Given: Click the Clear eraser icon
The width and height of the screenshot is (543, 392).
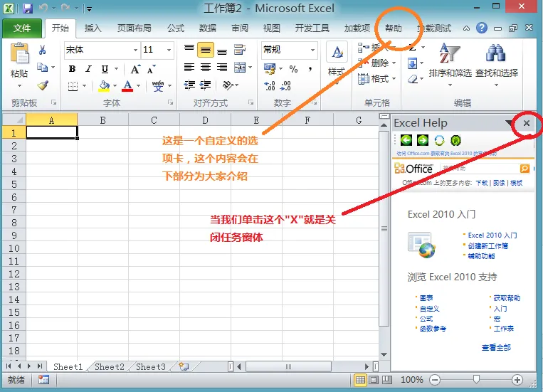Looking at the screenshot, I should pos(413,79).
